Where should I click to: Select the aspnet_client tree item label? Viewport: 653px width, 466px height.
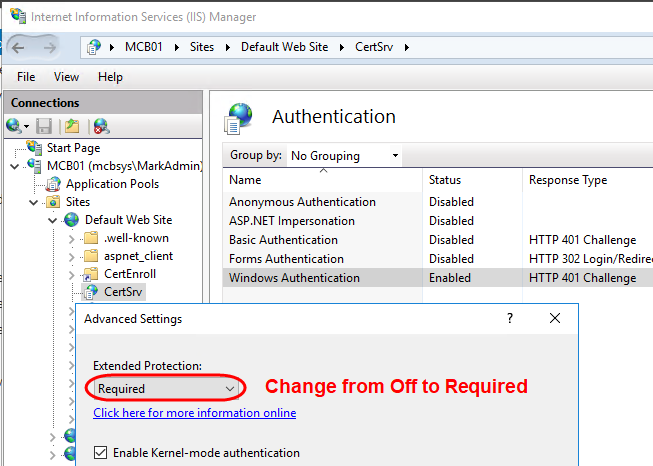138,256
